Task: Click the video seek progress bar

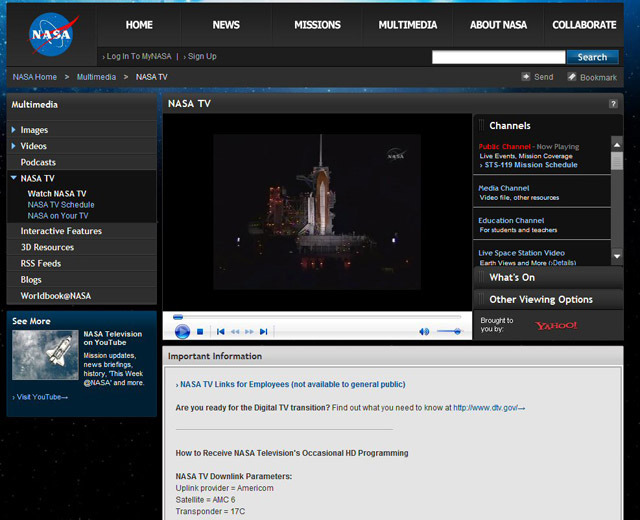Action: 317,317
